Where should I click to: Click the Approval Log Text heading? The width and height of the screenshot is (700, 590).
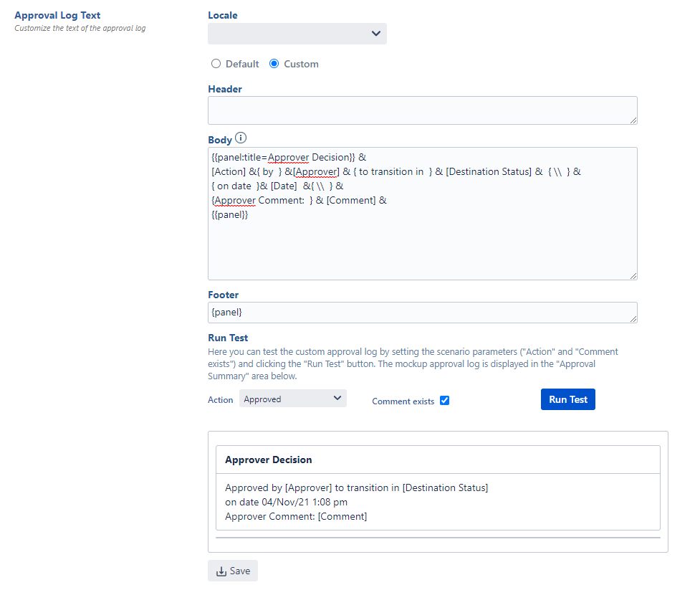coord(57,15)
